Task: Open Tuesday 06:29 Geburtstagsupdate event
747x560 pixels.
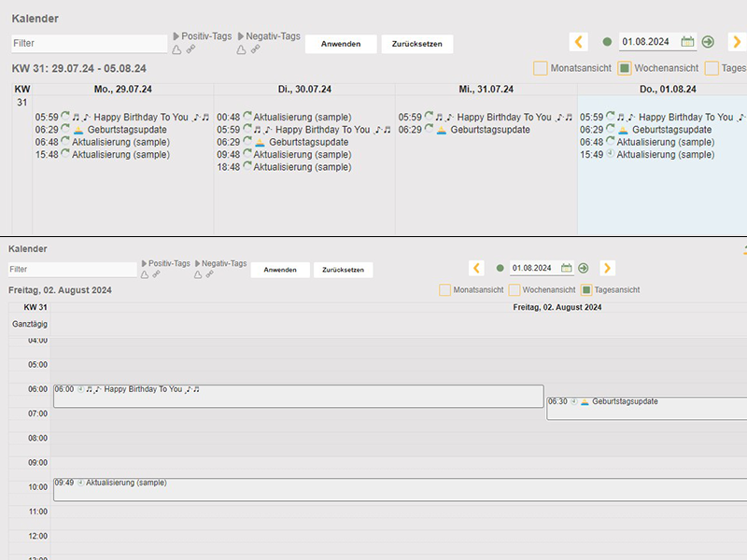Action: (x=283, y=142)
